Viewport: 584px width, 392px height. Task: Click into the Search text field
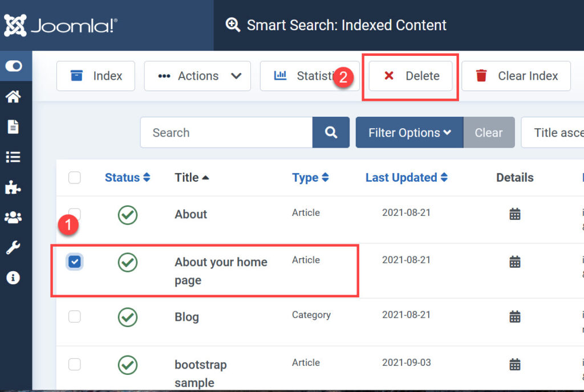click(x=226, y=133)
